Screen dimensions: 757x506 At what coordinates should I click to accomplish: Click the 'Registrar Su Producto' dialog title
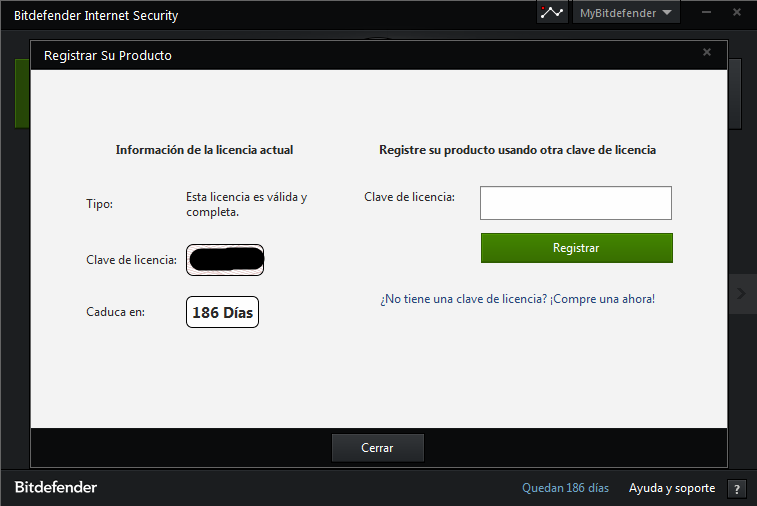click(108, 56)
